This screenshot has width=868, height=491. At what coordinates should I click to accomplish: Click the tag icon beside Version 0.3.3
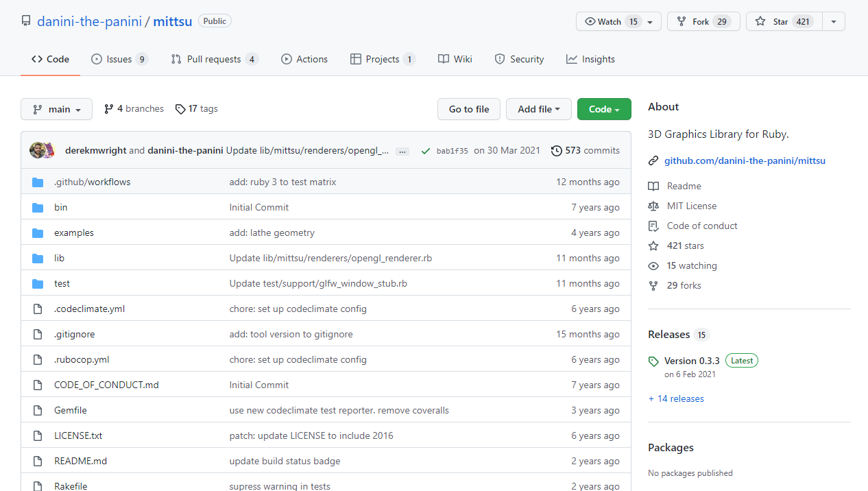pos(653,361)
